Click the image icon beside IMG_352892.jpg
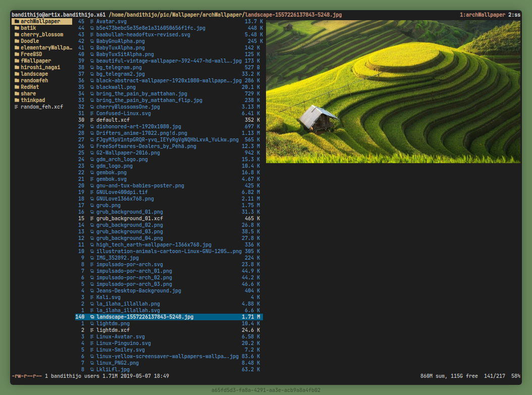Screen dimensions: 532x395 pyautogui.click(x=92, y=258)
